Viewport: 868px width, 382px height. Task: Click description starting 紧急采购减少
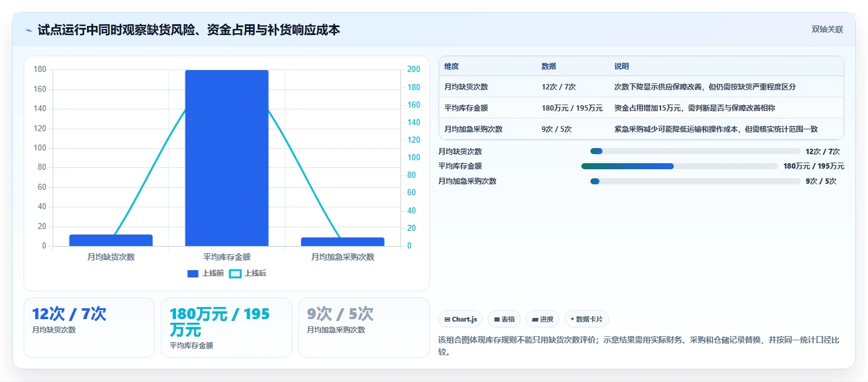716,129
